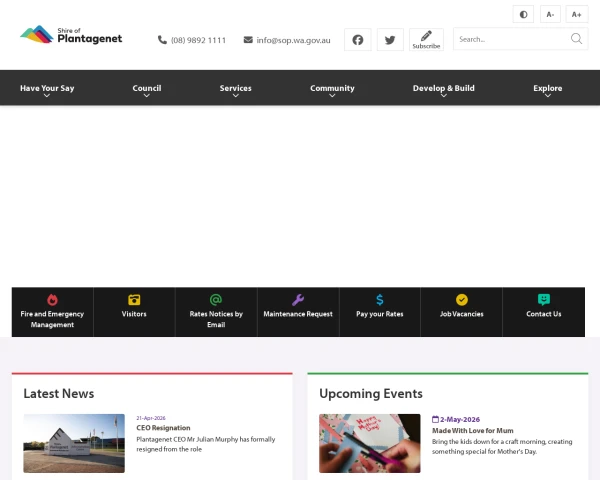
Task: Open the Job Vacancies label
Action: 462,314
